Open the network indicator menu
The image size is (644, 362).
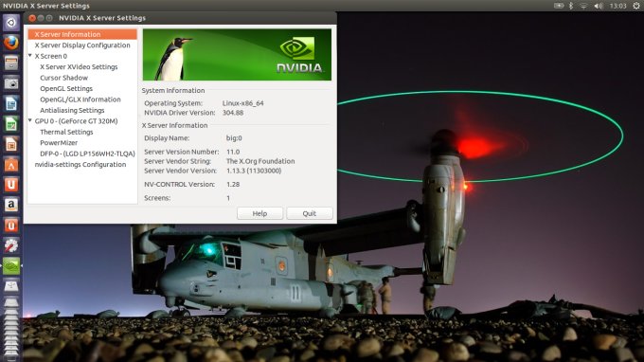[x=583, y=6]
